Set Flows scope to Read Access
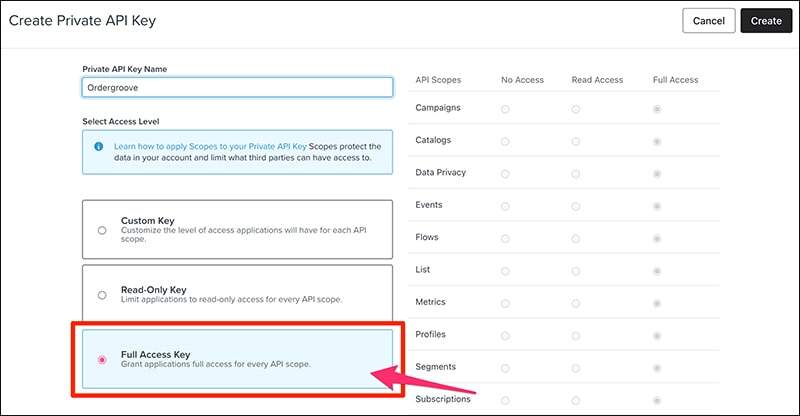 576,239
